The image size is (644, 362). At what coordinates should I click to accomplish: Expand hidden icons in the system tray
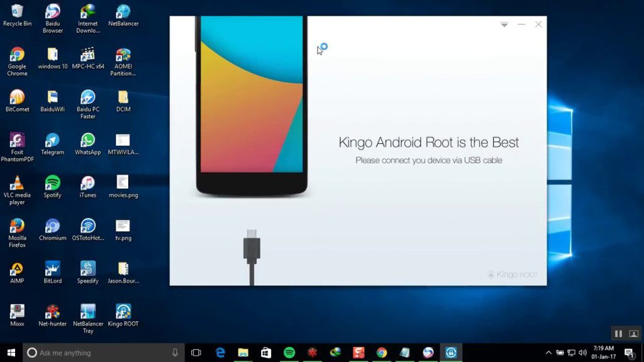pyautogui.click(x=548, y=353)
